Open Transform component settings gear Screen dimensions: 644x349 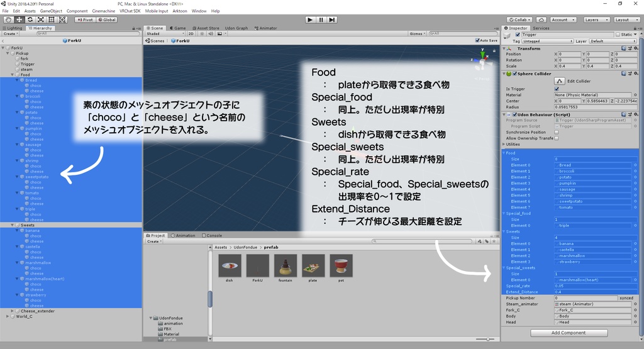click(x=635, y=48)
